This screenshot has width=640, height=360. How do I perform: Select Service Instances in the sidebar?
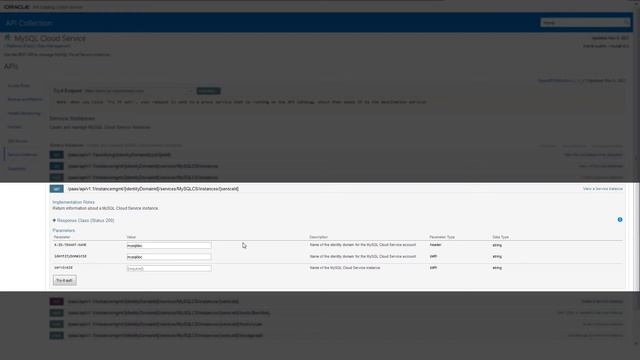22,155
